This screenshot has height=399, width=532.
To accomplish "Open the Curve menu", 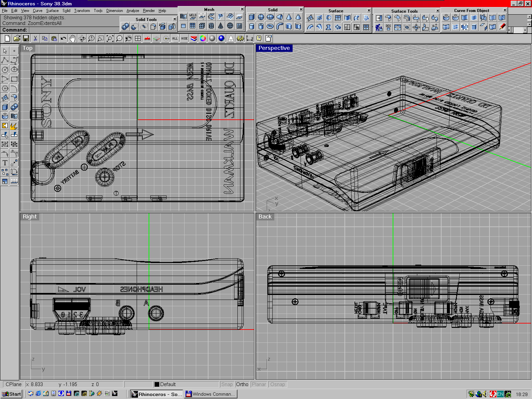I will (x=38, y=11).
